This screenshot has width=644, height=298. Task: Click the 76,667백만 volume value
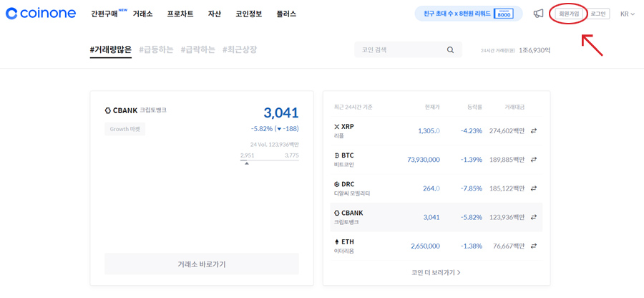click(x=509, y=246)
